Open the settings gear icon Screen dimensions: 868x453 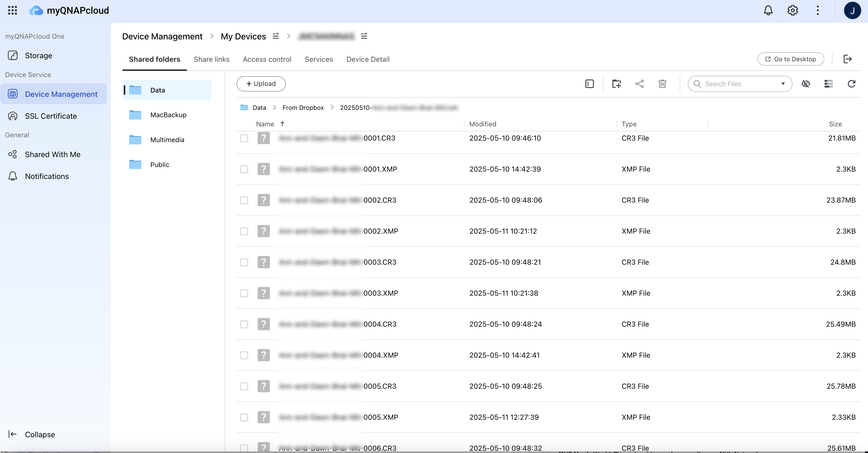[793, 10]
